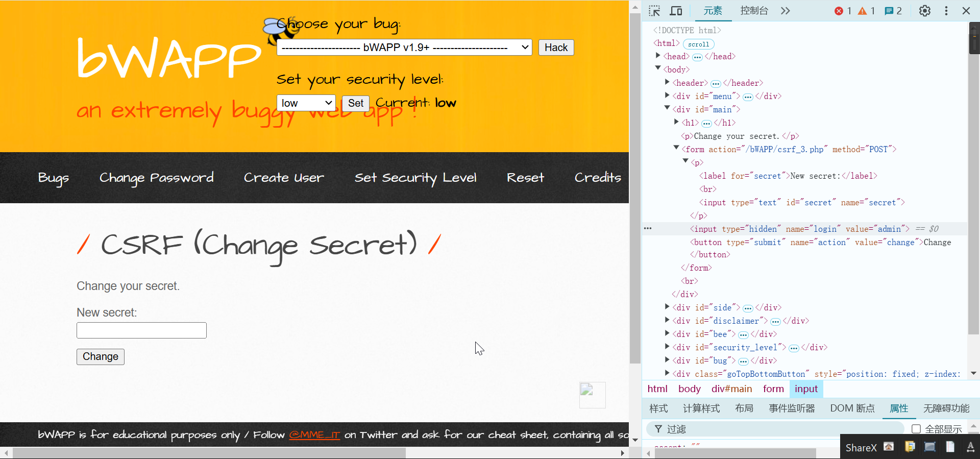Click the web page's vertical scrollbar thumb

(x=635, y=188)
